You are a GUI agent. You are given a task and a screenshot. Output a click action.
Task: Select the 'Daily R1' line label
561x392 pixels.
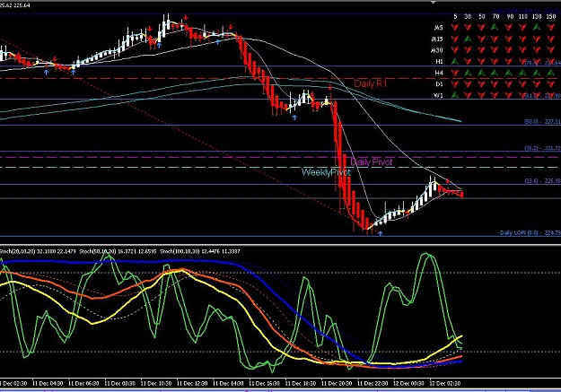(x=371, y=83)
